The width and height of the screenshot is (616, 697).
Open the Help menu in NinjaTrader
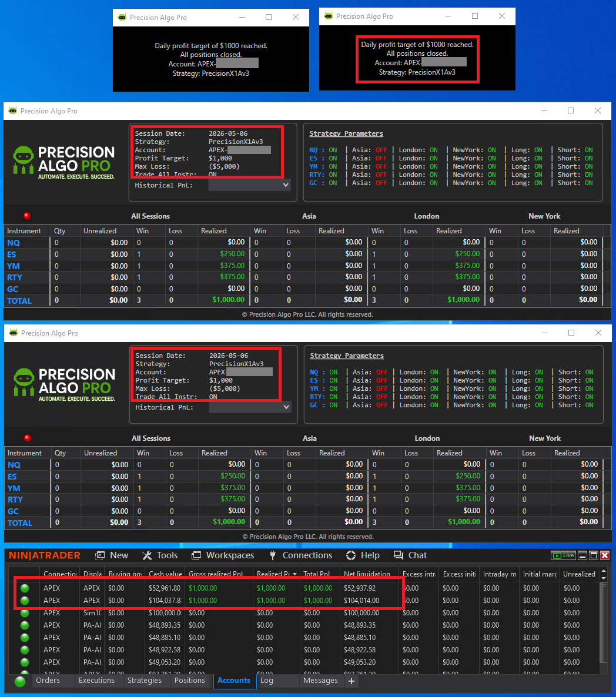coord(363,555)
